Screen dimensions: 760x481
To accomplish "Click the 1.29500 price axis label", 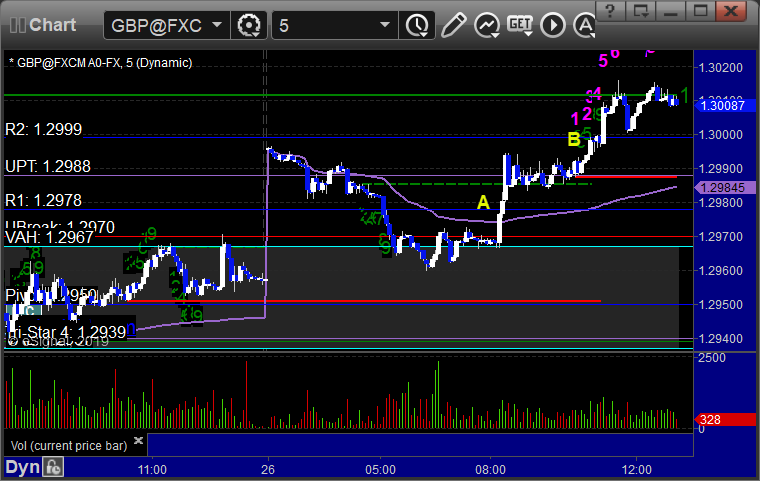I will 720,305.
